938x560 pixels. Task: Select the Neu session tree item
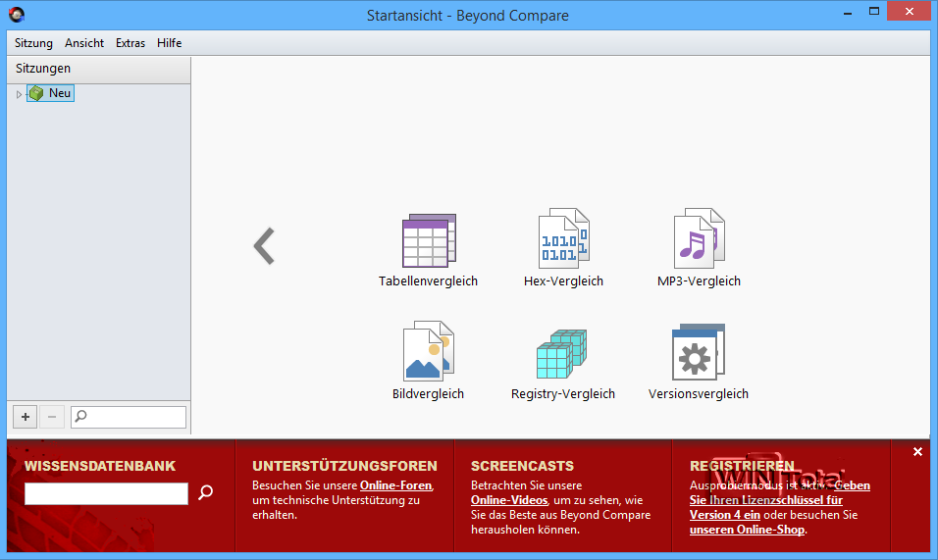coord(50,93)
